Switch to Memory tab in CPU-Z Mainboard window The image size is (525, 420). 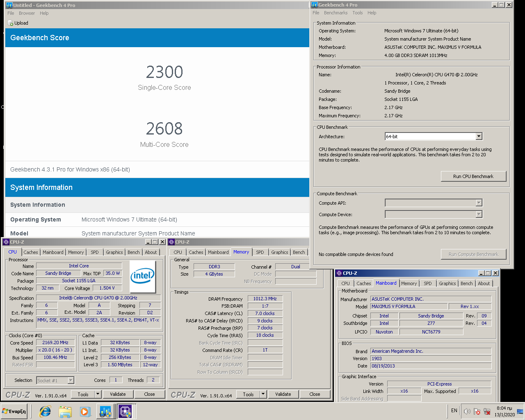point(409,283)
